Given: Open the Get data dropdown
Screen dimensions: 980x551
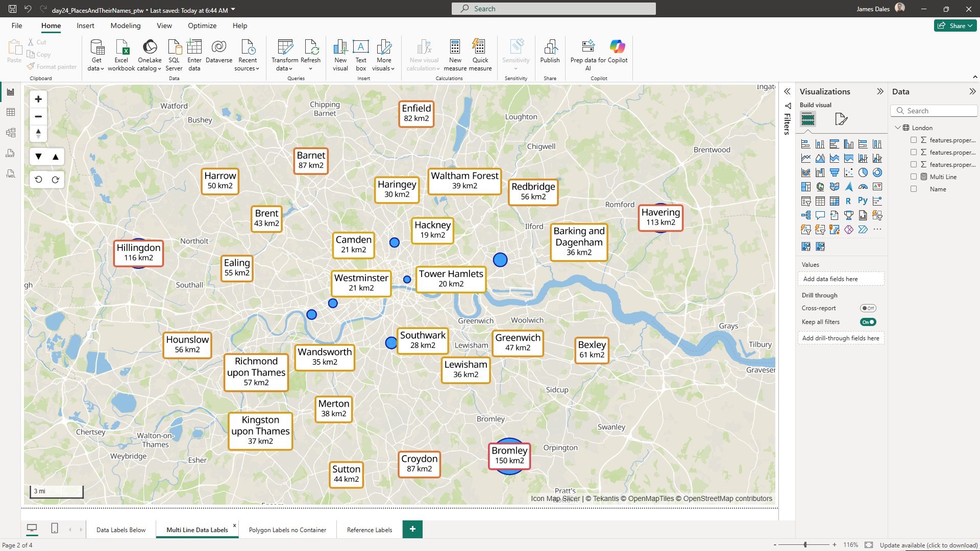Looking at the screenshot, I should [96, 68].
